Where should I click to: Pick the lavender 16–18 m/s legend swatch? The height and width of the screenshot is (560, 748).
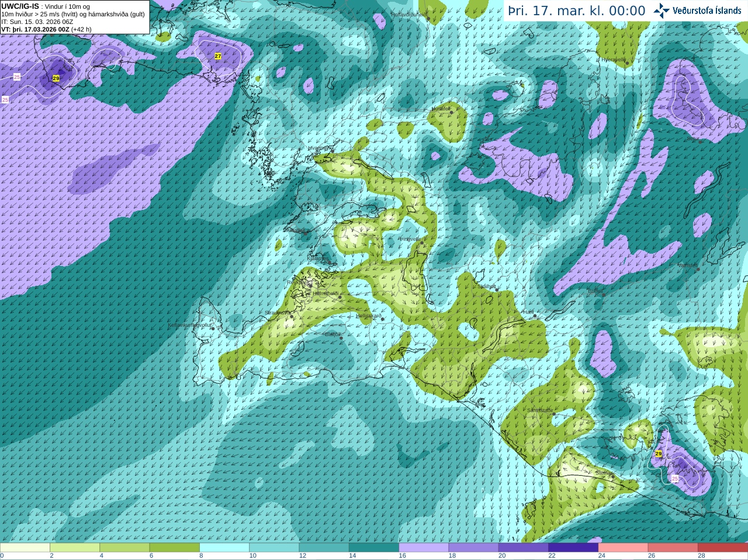click(424, 548)
